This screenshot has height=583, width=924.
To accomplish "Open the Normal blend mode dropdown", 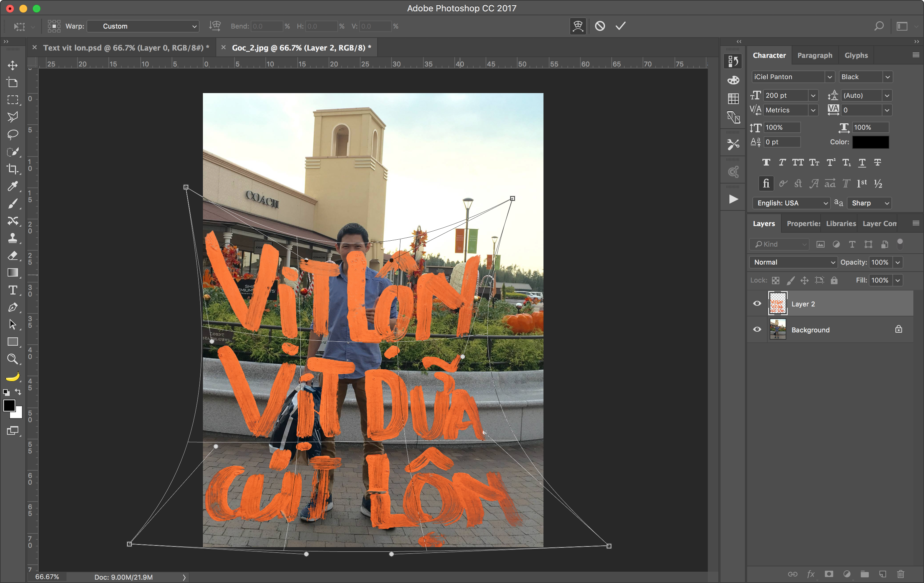I will coord(793,262).
